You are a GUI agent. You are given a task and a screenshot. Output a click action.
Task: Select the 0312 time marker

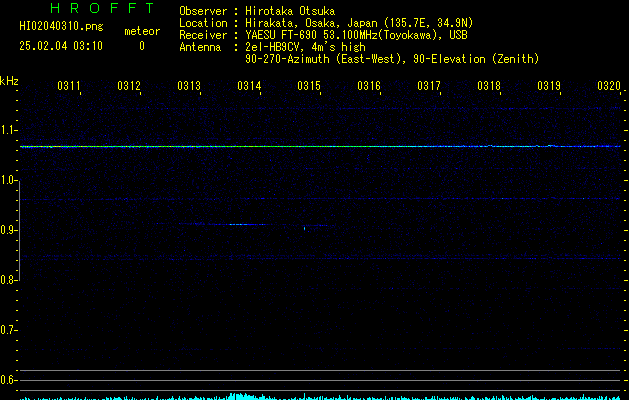(129, 86)
